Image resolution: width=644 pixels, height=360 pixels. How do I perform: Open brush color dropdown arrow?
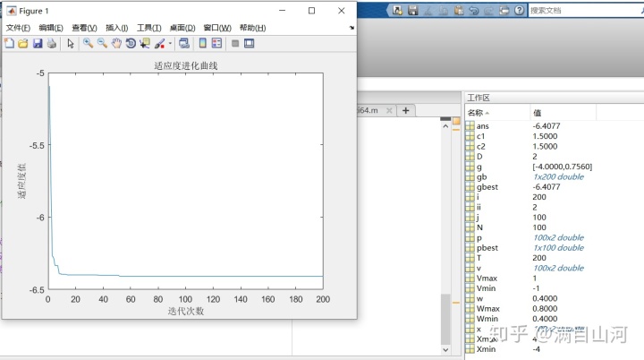tap(170, 43)
